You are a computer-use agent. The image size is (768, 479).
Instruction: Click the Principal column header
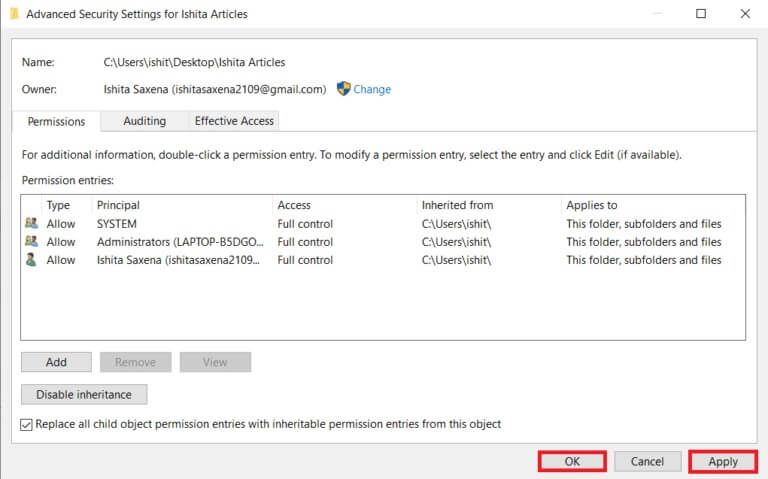click(118, 205)
